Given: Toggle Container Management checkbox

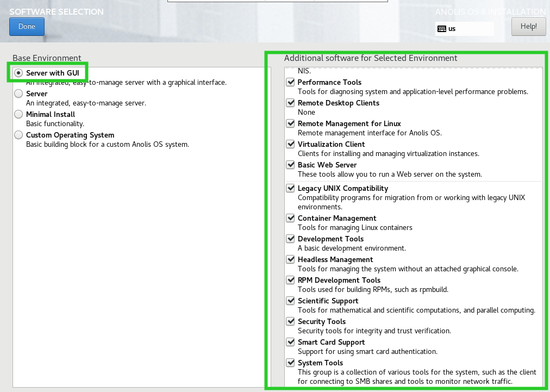Looking at the screenshot, I should tap(291, 219).
